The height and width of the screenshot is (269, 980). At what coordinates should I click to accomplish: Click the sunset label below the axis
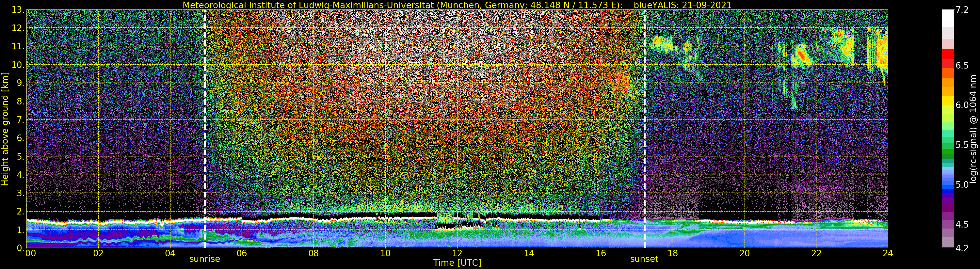tap(644, 259)
